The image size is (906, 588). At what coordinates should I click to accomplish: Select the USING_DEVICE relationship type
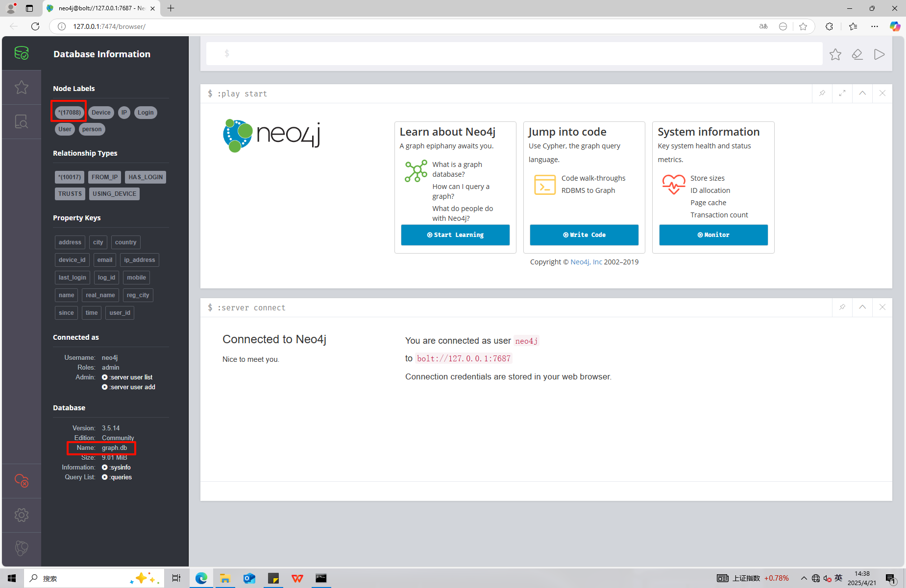(114, 194)
